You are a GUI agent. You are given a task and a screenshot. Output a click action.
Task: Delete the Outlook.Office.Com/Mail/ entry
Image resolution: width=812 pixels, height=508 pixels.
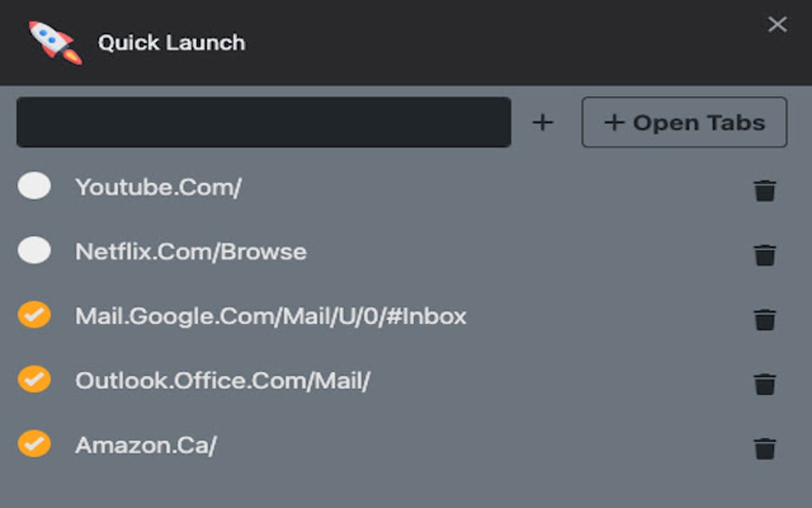(x=765, y=384)
